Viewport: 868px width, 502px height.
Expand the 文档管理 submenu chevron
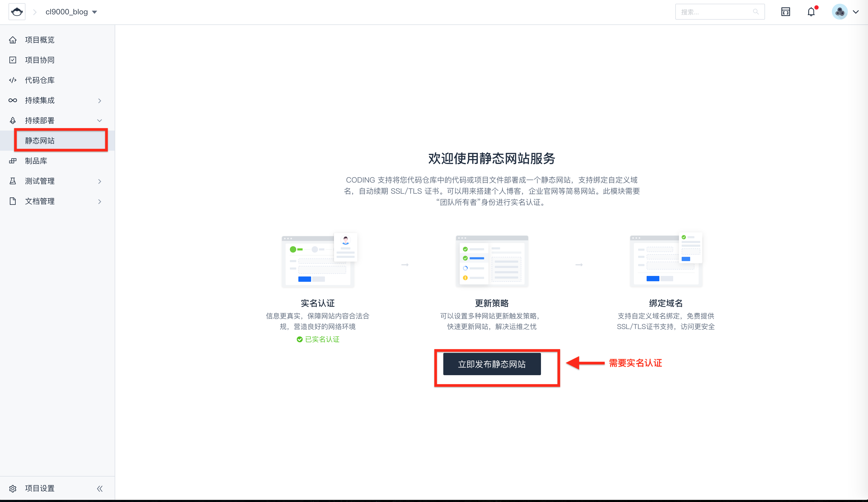(100, 201)
